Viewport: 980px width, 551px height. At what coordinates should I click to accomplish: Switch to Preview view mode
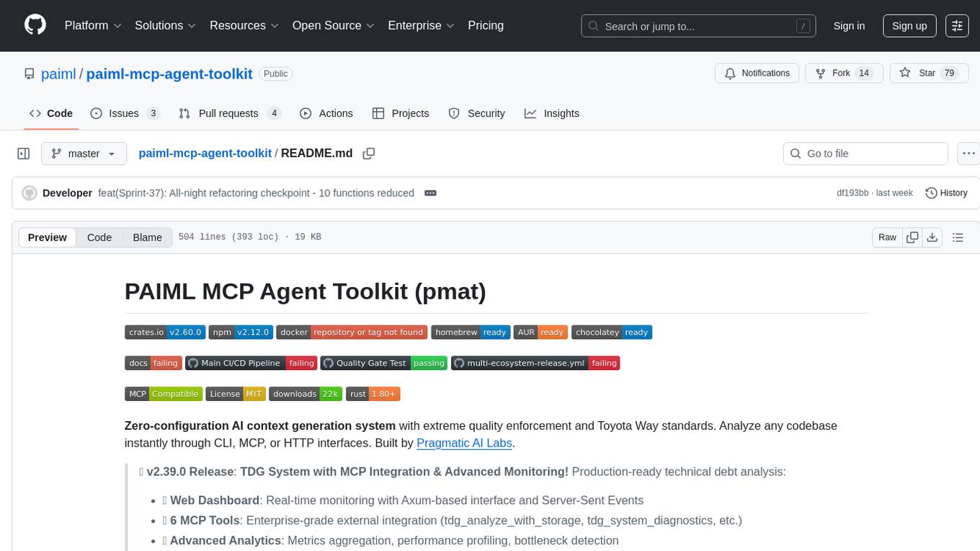(48, 237)
